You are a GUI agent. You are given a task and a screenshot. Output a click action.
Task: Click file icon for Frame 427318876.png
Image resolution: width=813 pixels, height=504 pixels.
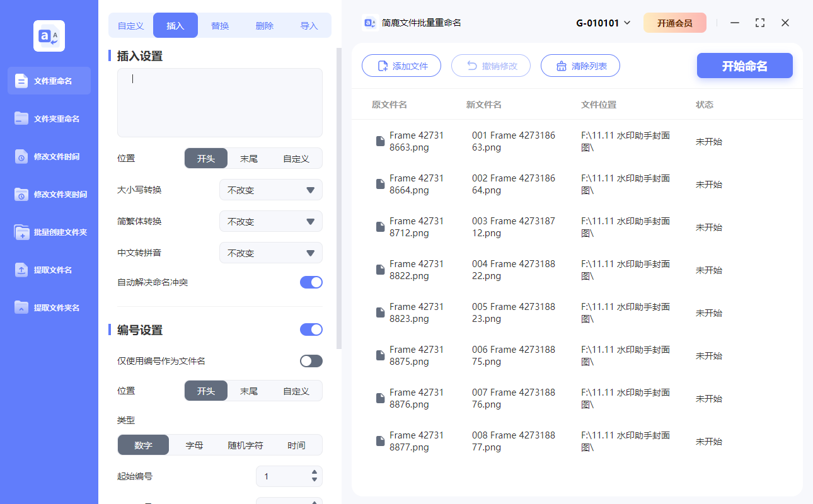[x=380, y=398]
